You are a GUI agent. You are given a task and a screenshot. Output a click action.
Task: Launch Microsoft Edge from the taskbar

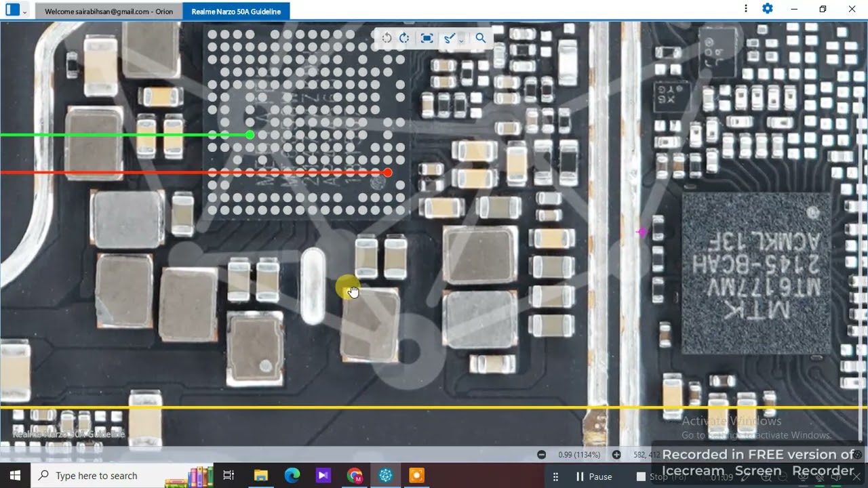click(292, 476)
